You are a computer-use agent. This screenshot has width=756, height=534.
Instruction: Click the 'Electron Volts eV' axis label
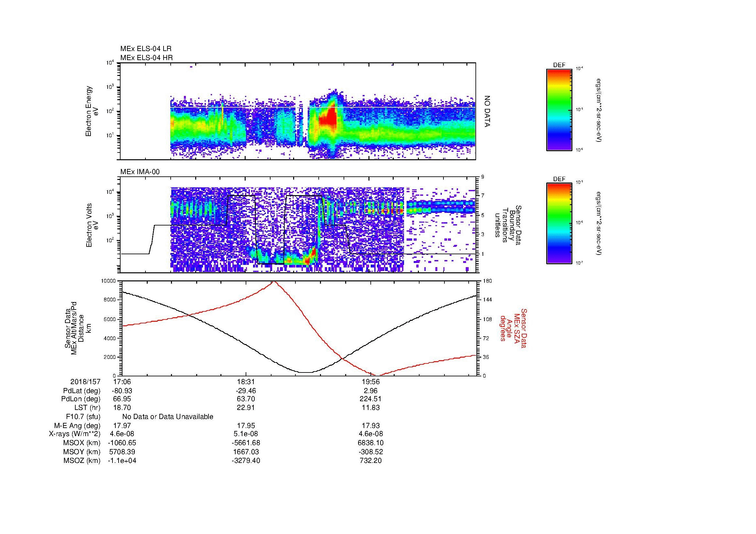pyautogui.click(x=92, y=225)
